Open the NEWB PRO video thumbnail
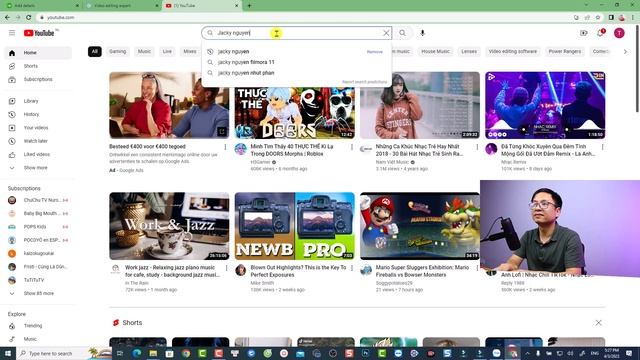 295,226
